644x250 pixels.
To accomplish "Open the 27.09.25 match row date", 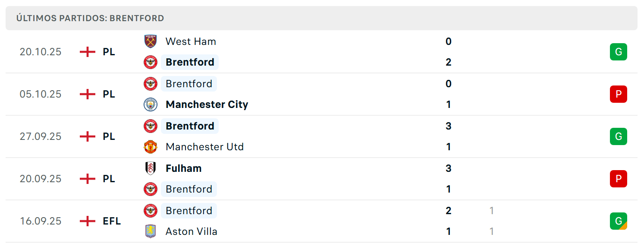I will click(41, 136).
